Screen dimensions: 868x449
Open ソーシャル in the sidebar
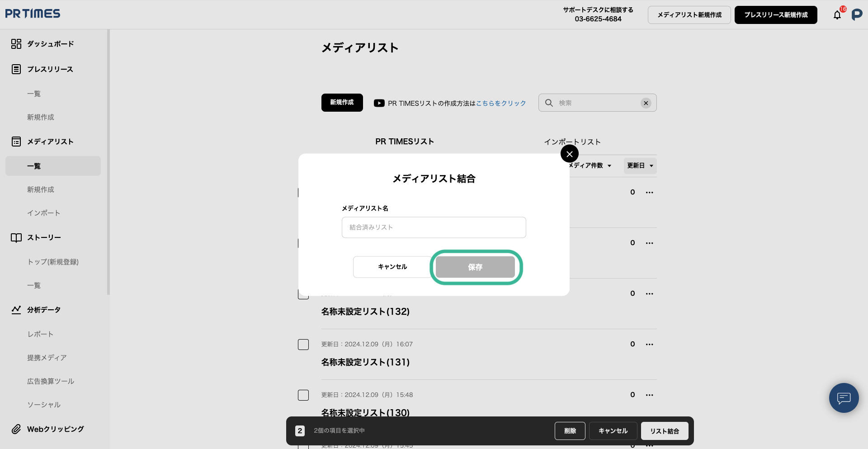44,405
